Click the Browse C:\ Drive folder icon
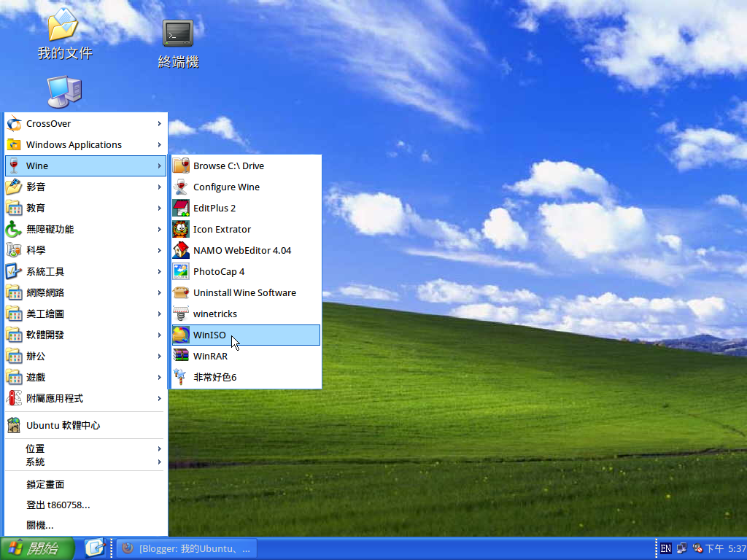747x560 pixels. pos(181,166)
